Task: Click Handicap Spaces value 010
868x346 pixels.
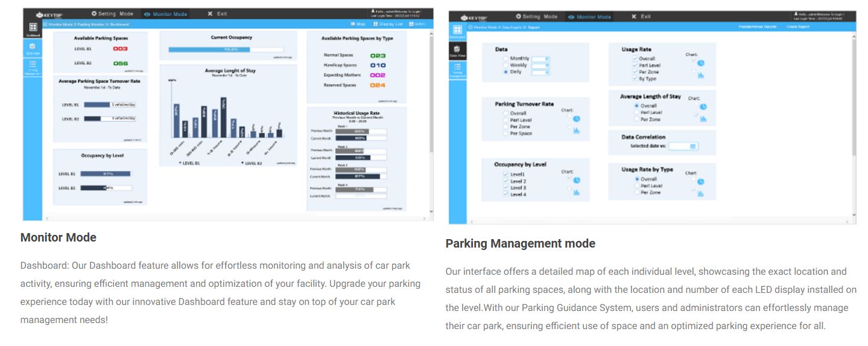Action: (x=378, y=65)
